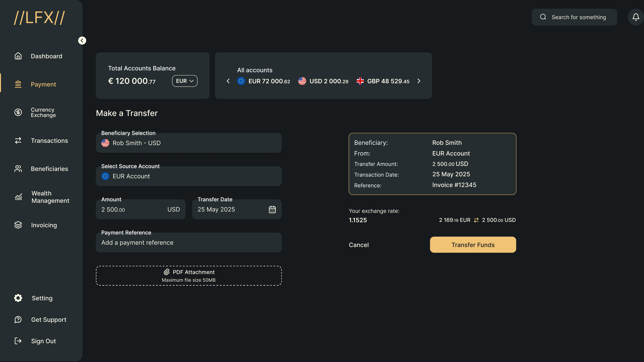Open the Beneficiaries menu item
The image size is (644, 362).
49,169
